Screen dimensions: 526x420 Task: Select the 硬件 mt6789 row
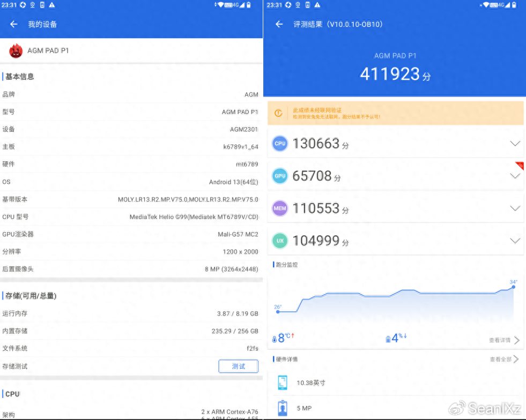click(x=131, y=164)
